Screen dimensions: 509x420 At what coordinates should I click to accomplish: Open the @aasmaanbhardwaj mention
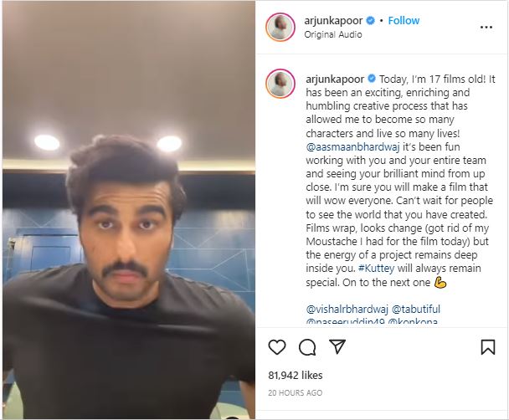tap(352, 147)
